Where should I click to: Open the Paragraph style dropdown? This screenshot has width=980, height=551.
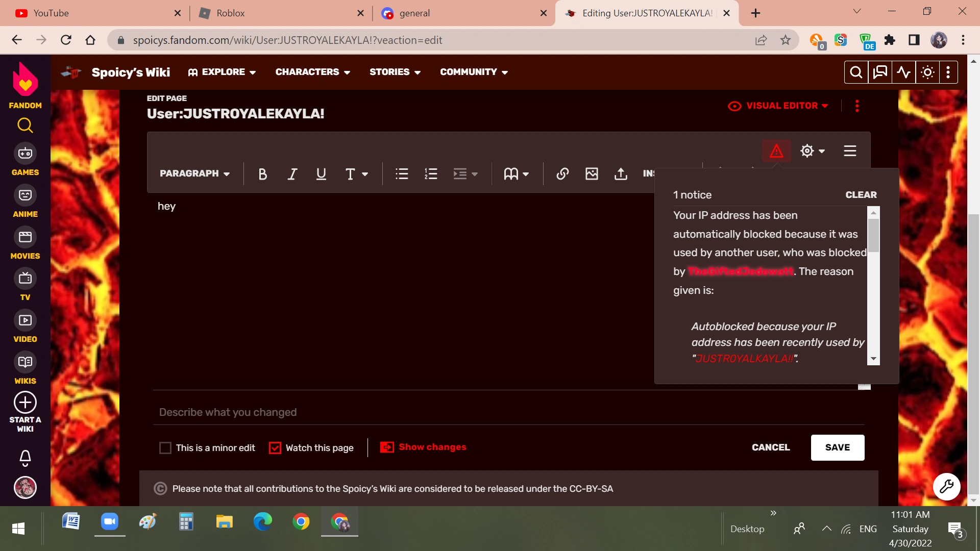pyautogui.click(x=194, y=174)
